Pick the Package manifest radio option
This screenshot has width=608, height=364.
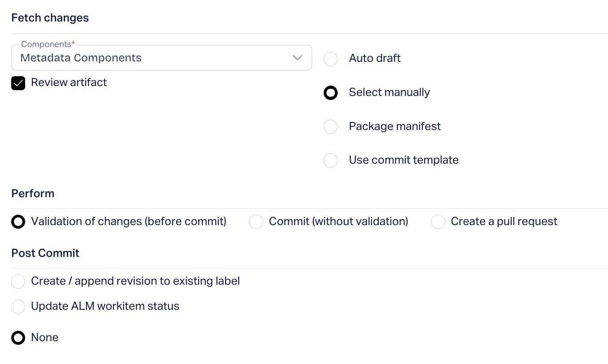pyautogui.click(x=331, y=126)
